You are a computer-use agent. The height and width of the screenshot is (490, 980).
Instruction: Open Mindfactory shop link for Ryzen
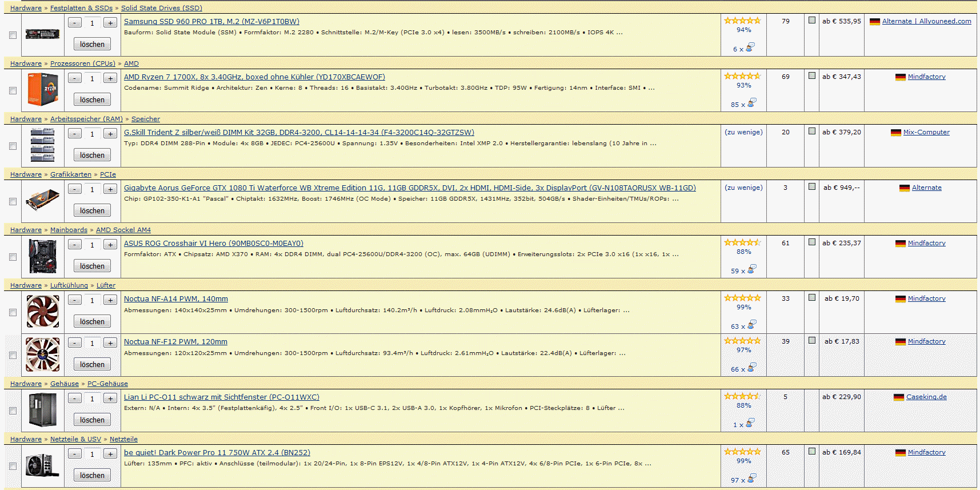(x=926, y=77)
